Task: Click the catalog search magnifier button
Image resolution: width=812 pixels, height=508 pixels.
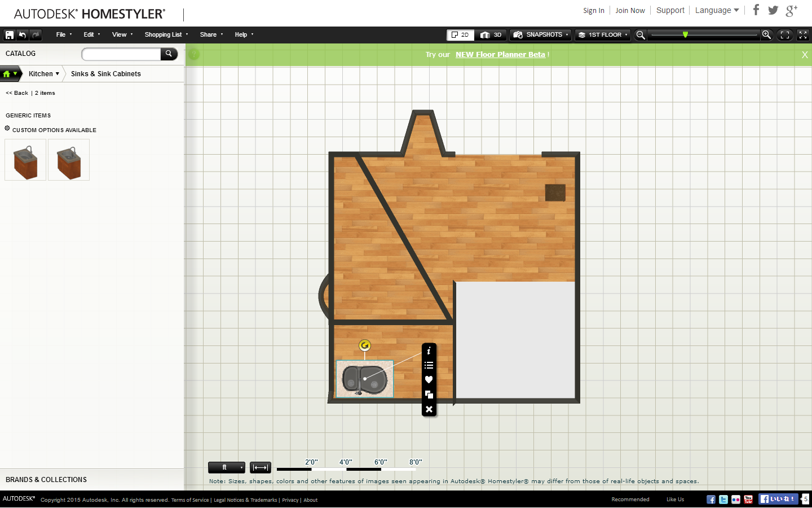Action: click(x=169, y=54)
